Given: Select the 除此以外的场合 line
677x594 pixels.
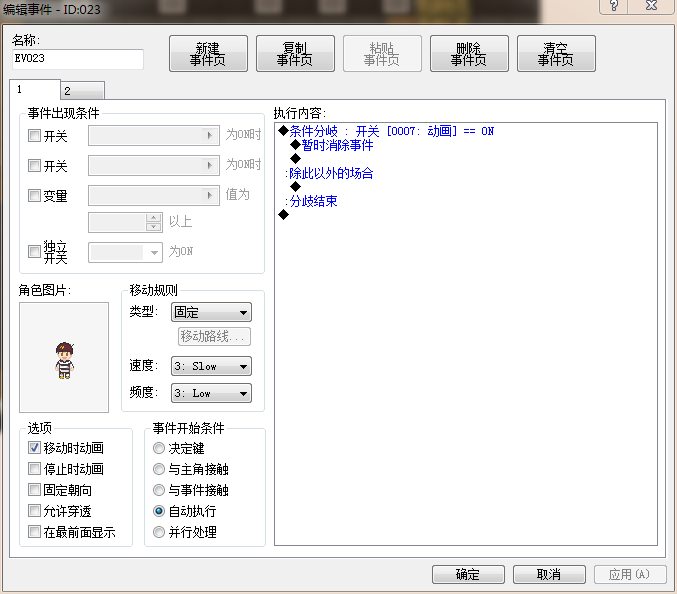Looking at the screenshot, I should (x=329, y=173).
